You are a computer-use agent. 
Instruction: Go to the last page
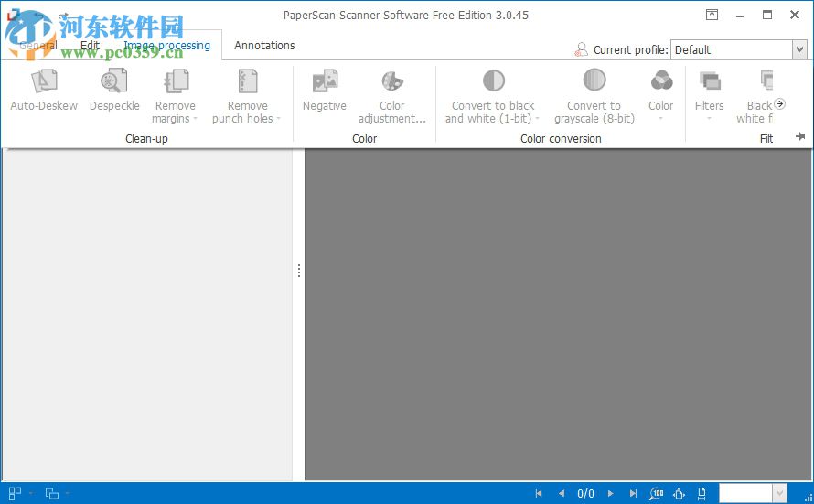click(x=633, y=493)
